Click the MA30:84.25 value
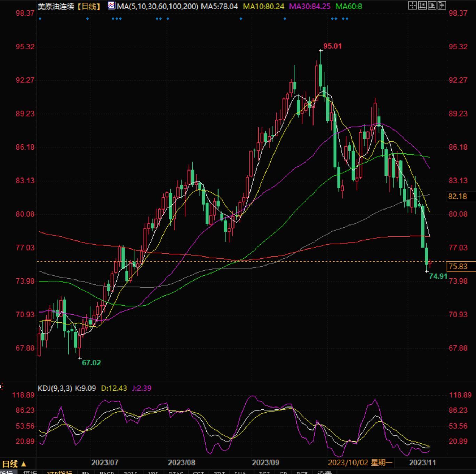476x474 pixels. coord(310,6)
